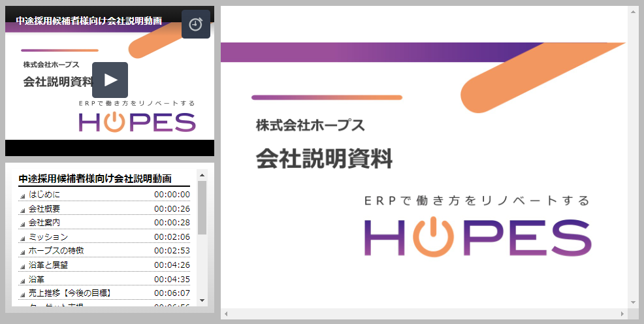Click the marker icon beside 会社案内
Image resolution: width=644 pixels, height=324 pixels.
pyautogui.click(x=23, y=225)
